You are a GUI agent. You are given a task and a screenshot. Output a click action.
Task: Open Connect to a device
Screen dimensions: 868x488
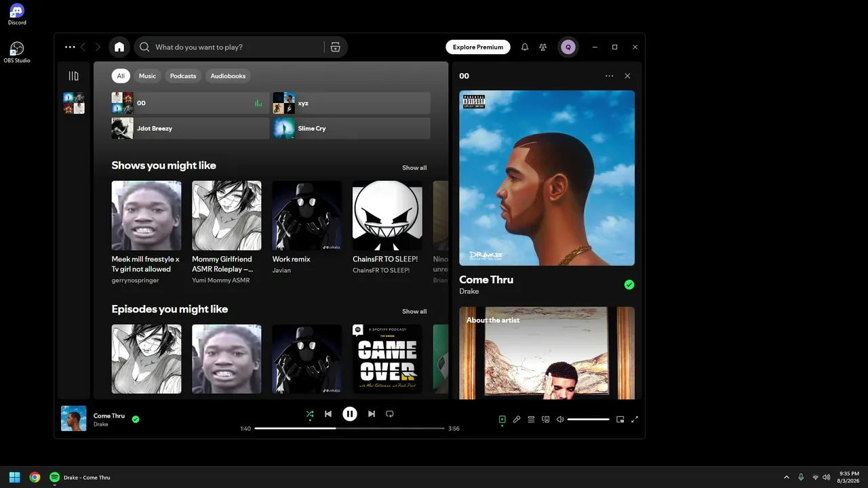pos(546,420)
